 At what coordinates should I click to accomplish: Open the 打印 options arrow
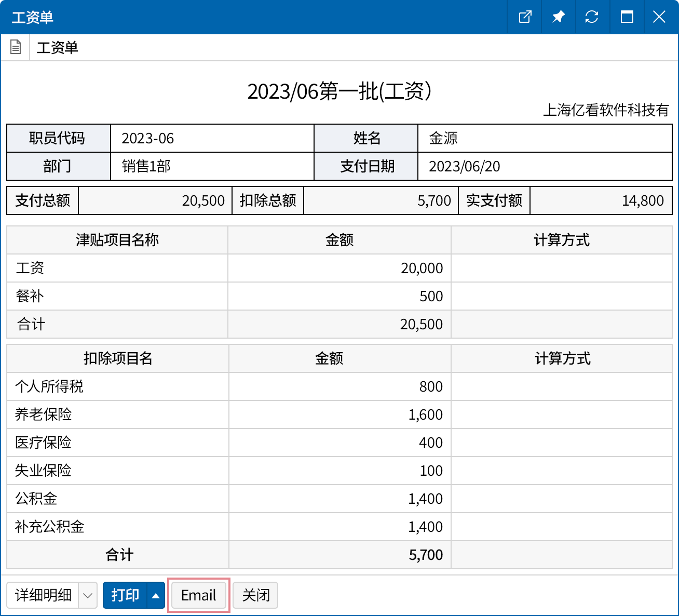[x=156, y=595]
